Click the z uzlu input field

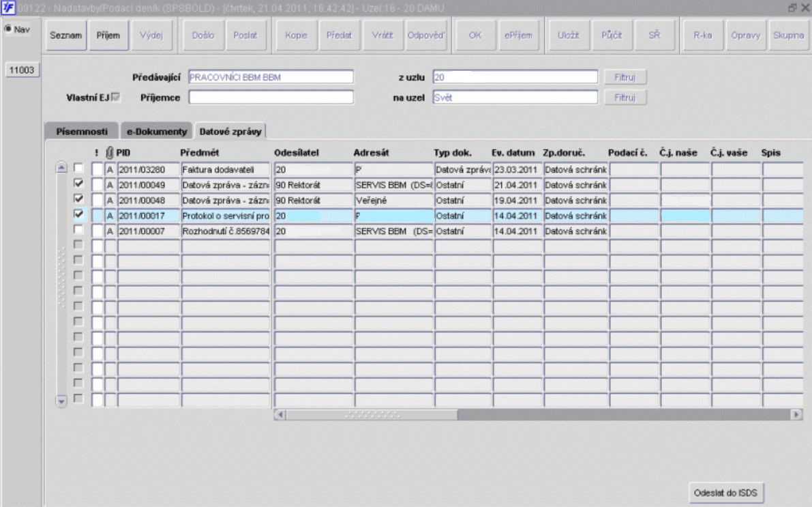[x=515, y=77]
